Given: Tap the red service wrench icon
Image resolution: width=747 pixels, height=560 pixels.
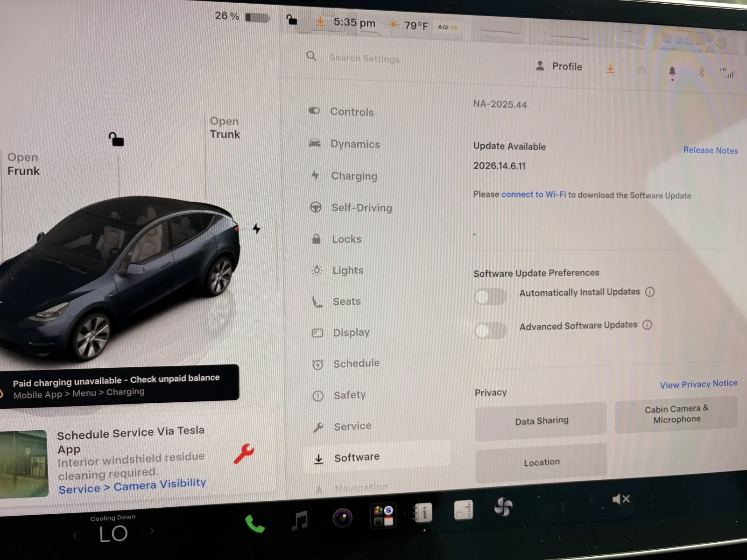Looking at the screenshot, I should pos(244,453).
